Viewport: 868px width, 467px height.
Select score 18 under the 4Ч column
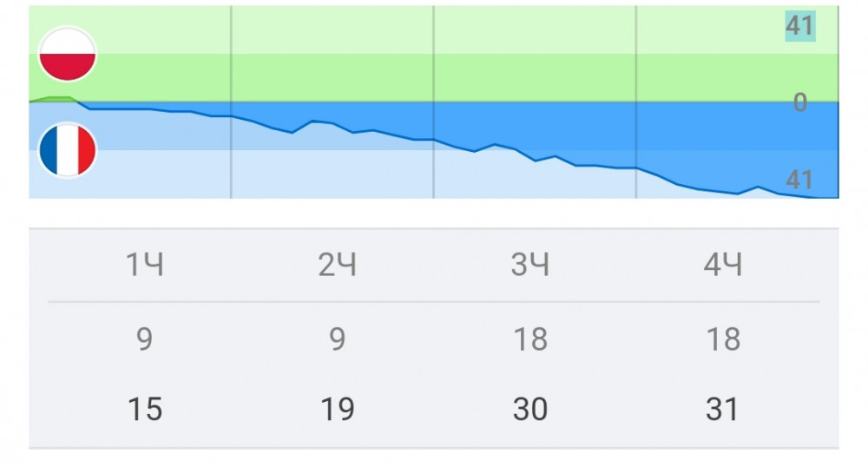pyautogui.click(x=723, y=339)
